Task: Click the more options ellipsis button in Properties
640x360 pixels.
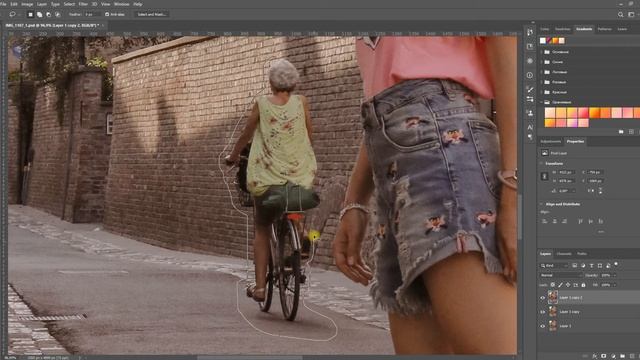Action: pos(600,232)
